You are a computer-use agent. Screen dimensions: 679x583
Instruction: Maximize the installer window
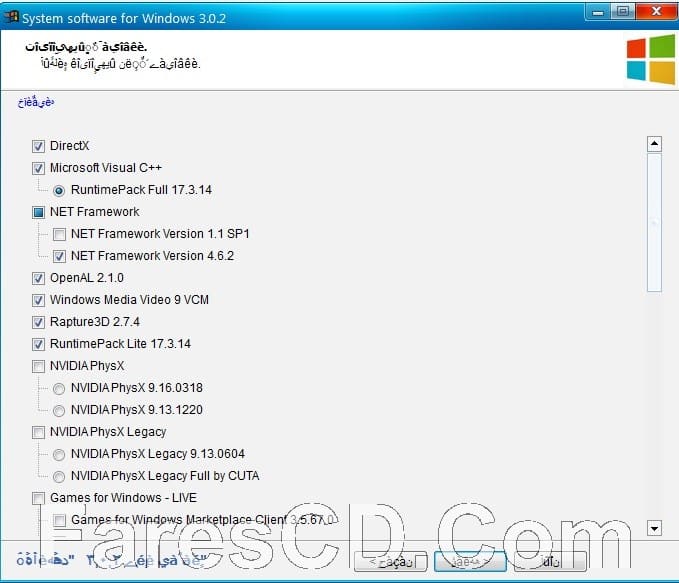(623, 12)
